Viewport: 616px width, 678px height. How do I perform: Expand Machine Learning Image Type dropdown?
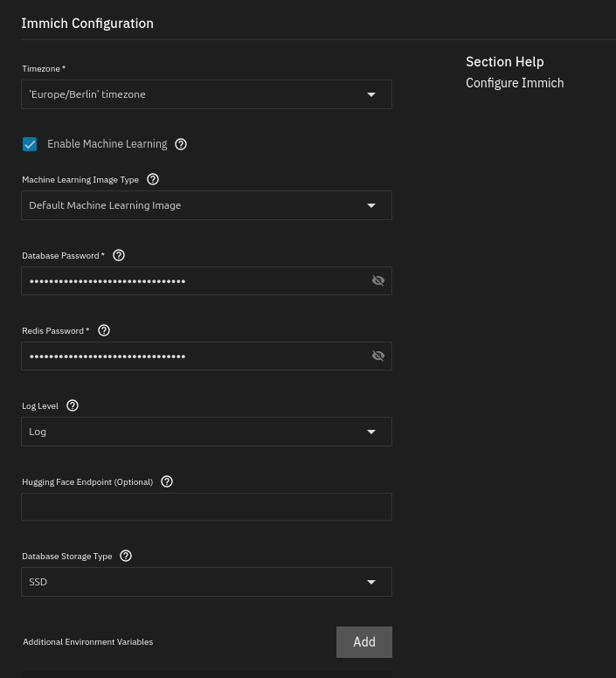(x=206, y=205)
